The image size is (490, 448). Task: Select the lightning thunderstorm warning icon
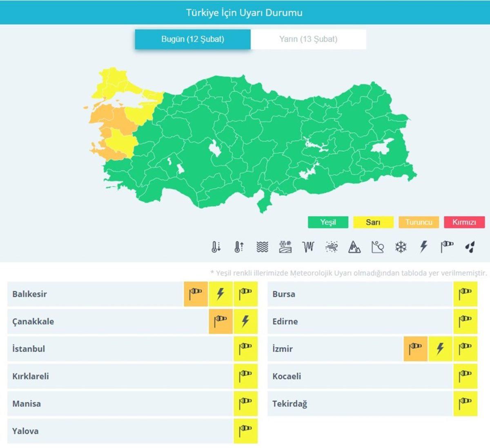423,246
